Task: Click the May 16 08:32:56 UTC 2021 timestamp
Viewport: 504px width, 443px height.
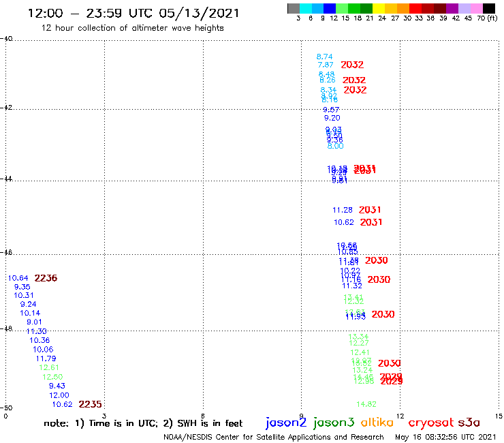Action: [445, 437]
